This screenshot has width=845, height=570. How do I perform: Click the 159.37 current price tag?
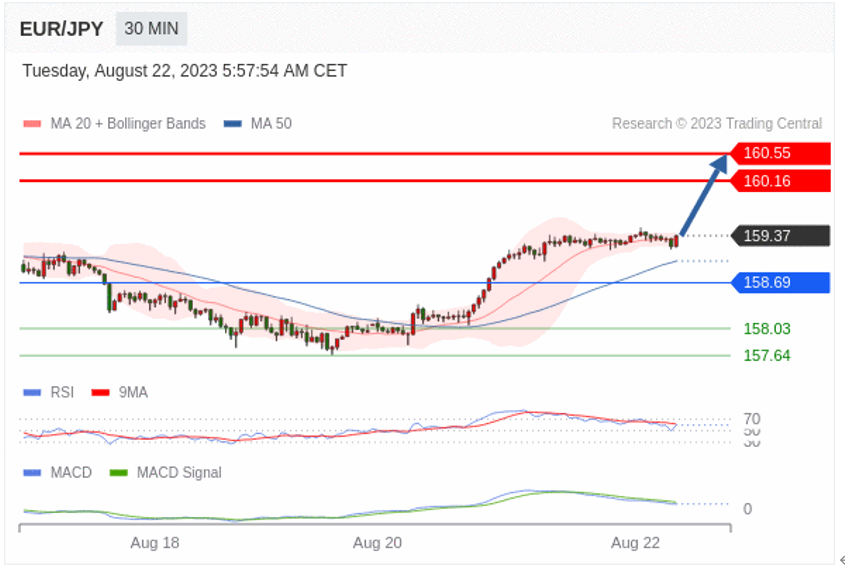pos(780,235)
